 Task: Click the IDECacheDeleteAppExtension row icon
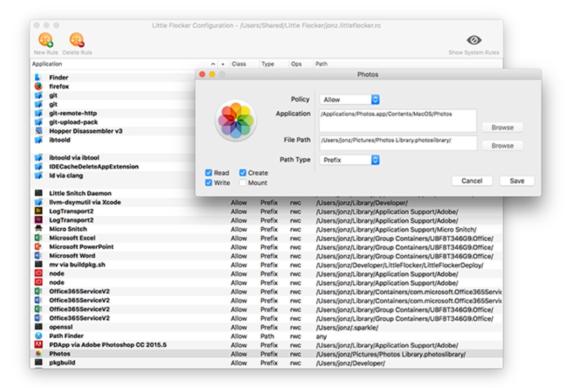tap(38, 166)
